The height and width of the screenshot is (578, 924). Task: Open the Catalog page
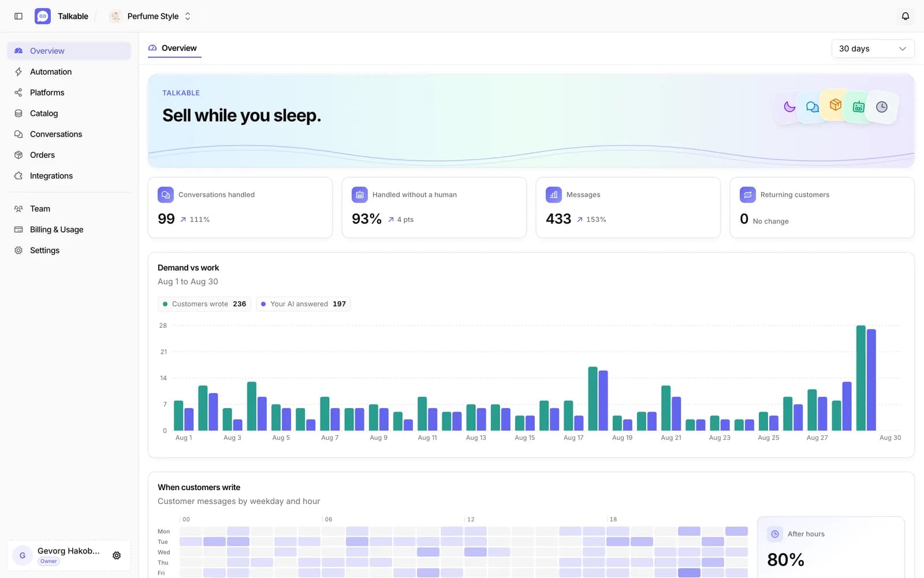pos(69,113)
